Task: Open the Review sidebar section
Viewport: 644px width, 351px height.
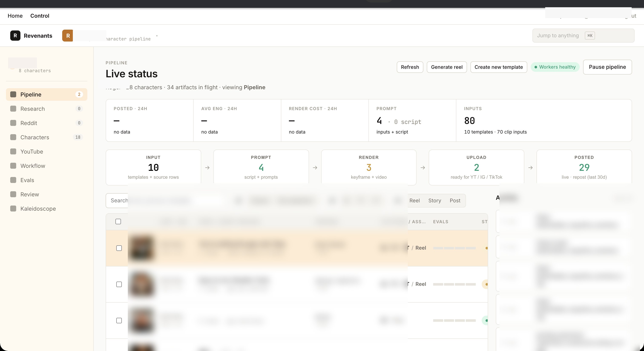Action: [46, 194]
